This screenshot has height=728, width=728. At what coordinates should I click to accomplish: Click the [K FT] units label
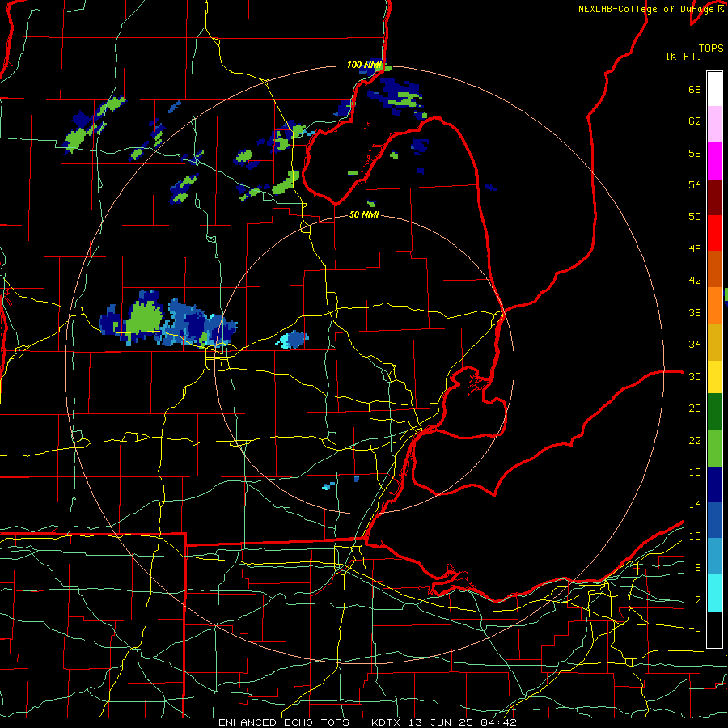[684, 56]
